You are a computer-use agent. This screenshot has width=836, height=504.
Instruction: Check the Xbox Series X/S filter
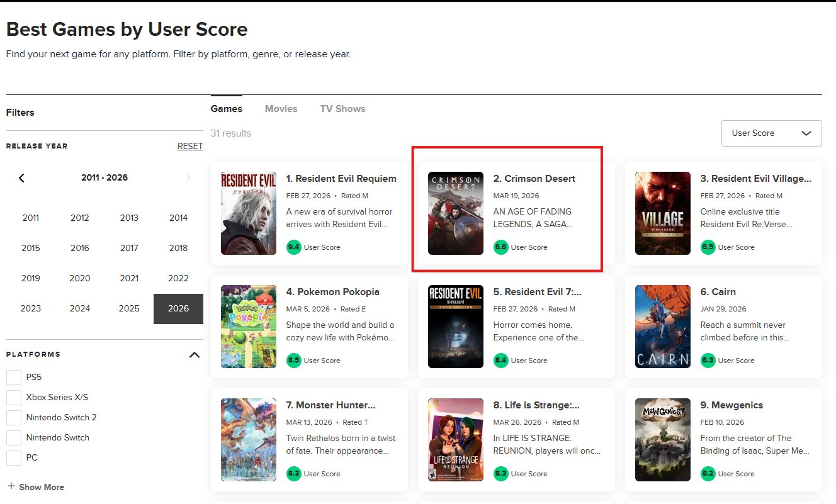click(13, 397)
